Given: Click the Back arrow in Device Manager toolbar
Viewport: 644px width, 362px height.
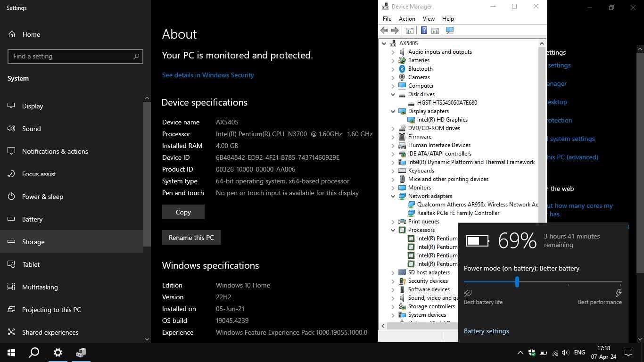Looking at the screenshot, I should point(384,30).
